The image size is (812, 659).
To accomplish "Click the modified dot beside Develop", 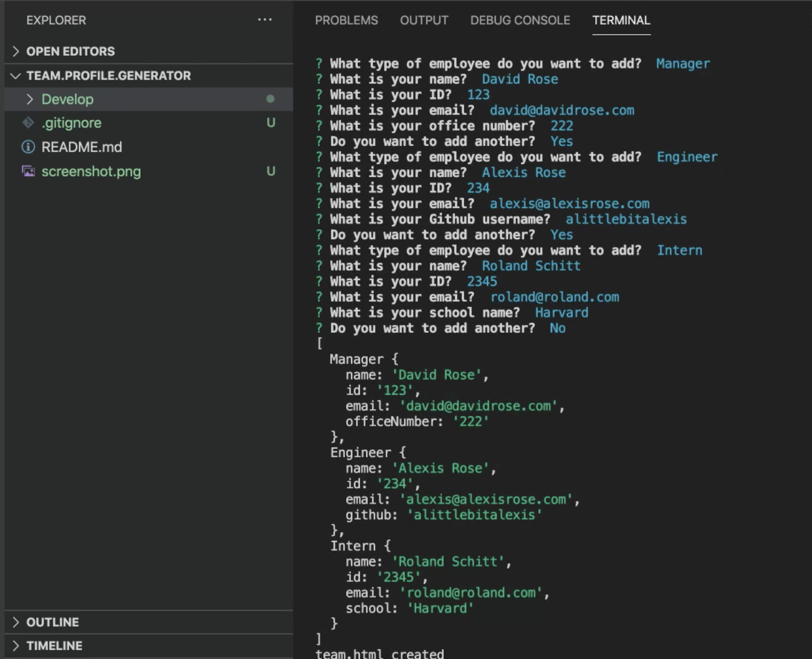I will 270,99.
